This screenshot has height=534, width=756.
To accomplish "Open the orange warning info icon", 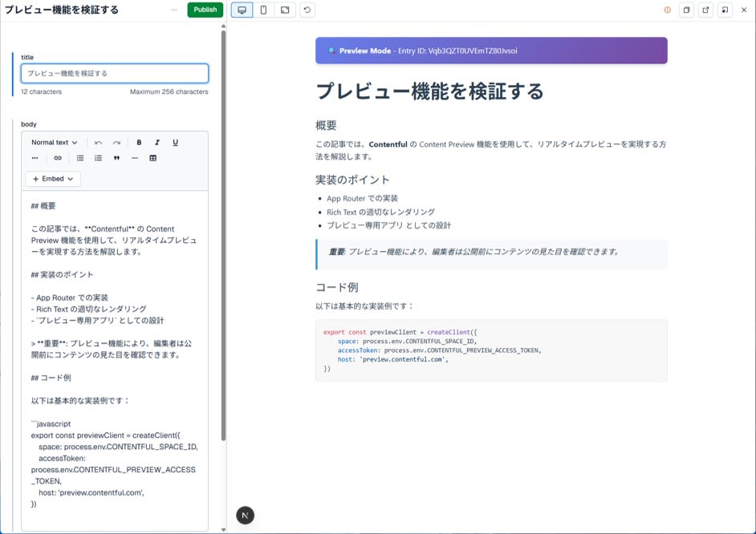I will 667,10.
